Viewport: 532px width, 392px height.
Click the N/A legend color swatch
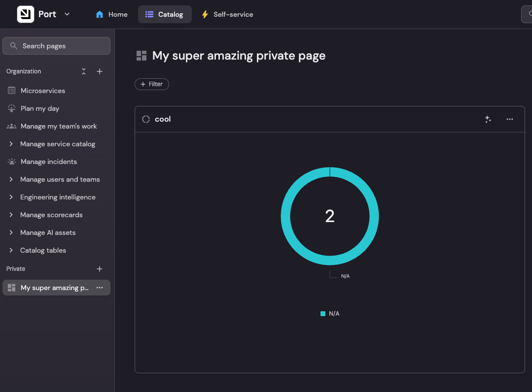(x=323, y=314)
